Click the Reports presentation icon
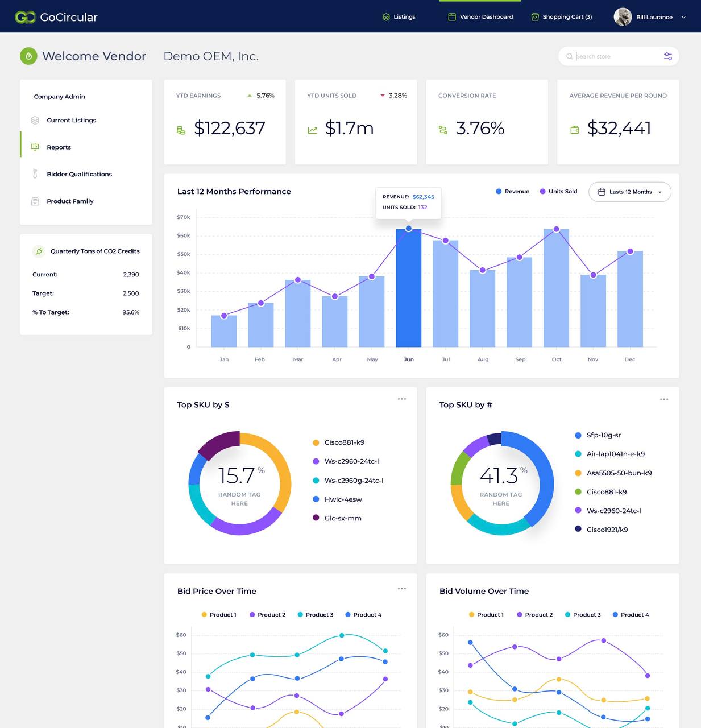The width and height of the screenshot is (701, 728). (x=35, y=147)
